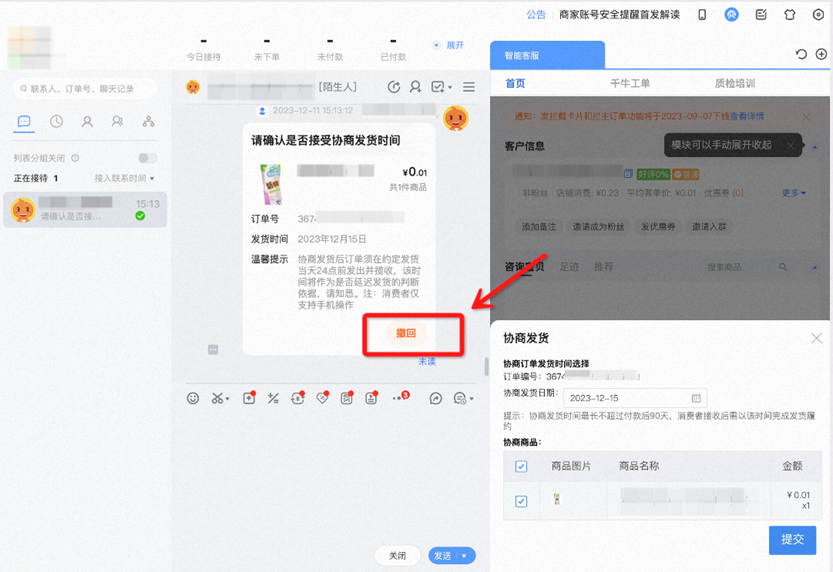The height and width of the screenshot is (572, 833).
Task: Click the 添加备注 button
Action: pyautogui.click(x=539, y=227)
